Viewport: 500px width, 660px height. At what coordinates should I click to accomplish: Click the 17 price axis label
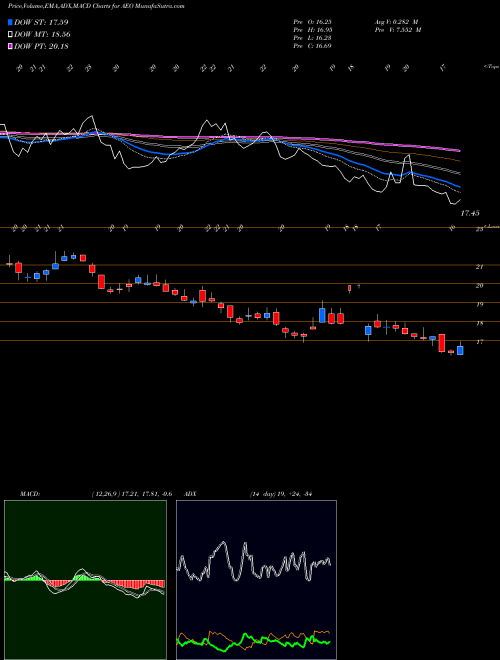pyautogui.click(x=479, y=342)
